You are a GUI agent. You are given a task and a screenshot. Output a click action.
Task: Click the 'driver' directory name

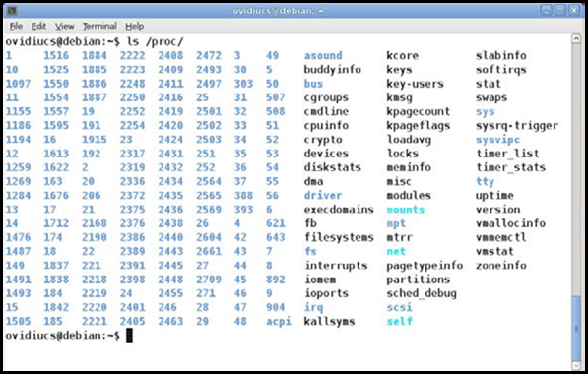coord(323,196)
